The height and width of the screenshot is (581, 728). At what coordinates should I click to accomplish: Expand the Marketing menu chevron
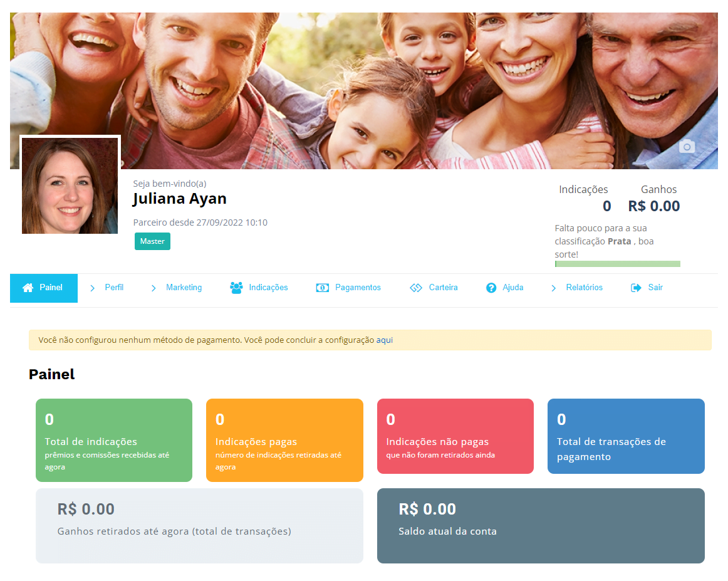[153, 288]
